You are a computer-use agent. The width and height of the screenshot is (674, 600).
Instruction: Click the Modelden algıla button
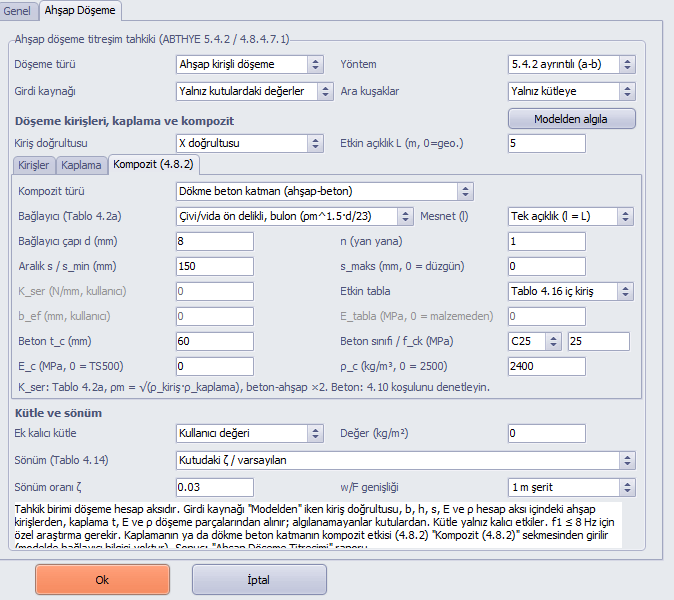(571, 119)
